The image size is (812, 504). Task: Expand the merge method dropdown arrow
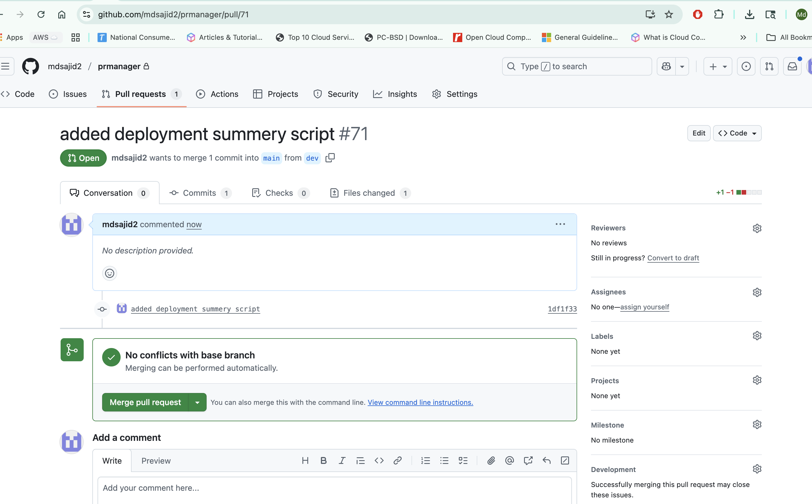point(197,402)
